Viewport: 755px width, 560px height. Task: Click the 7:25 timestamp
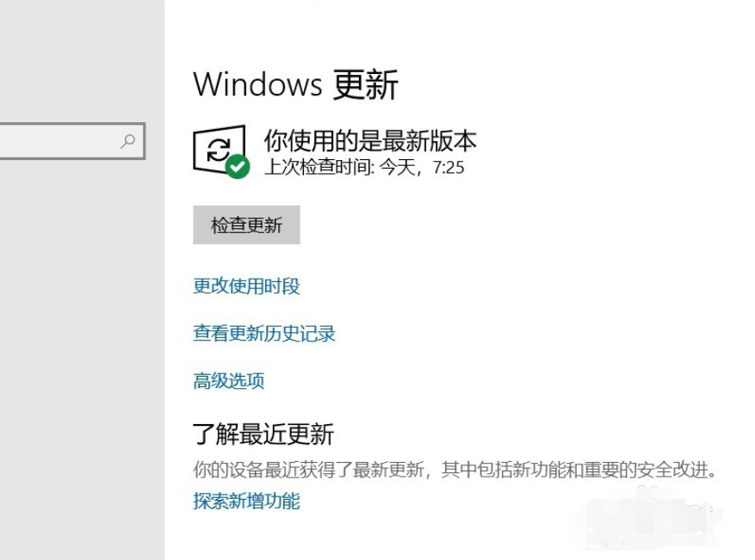[449, 168]
